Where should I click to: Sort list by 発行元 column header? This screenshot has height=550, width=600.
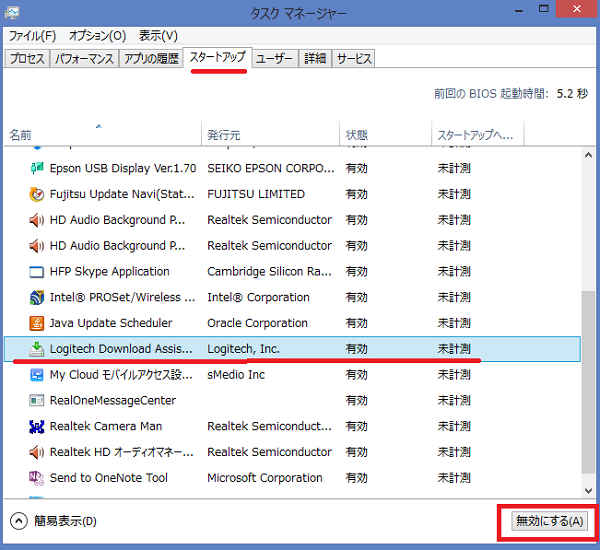(x=226, y=135)
